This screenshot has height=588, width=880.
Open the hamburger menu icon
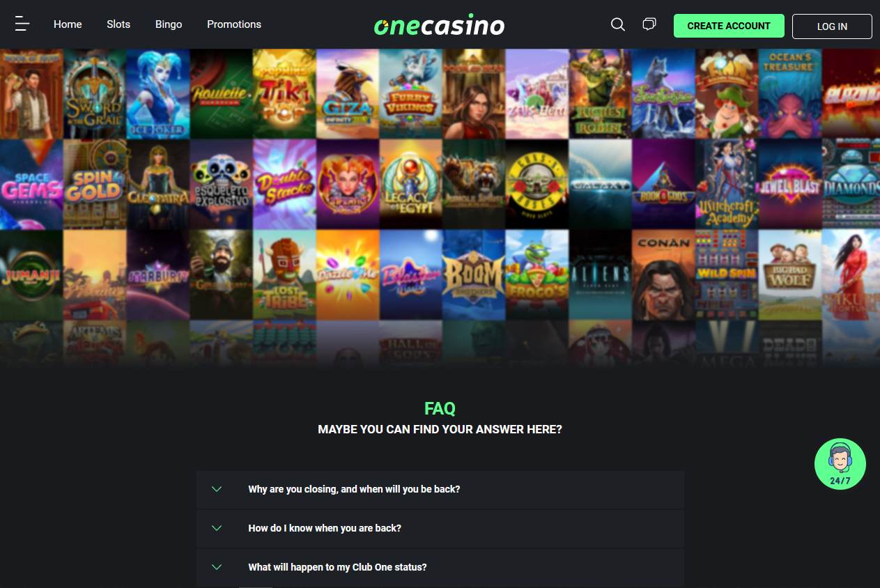(22, 24)
